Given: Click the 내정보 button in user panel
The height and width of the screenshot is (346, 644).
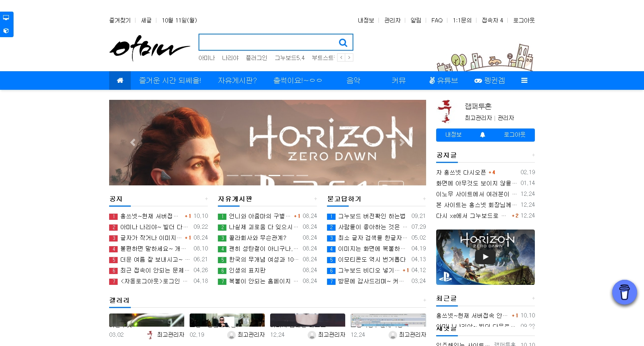Looking at the screenshot, I should click(453, 135).
